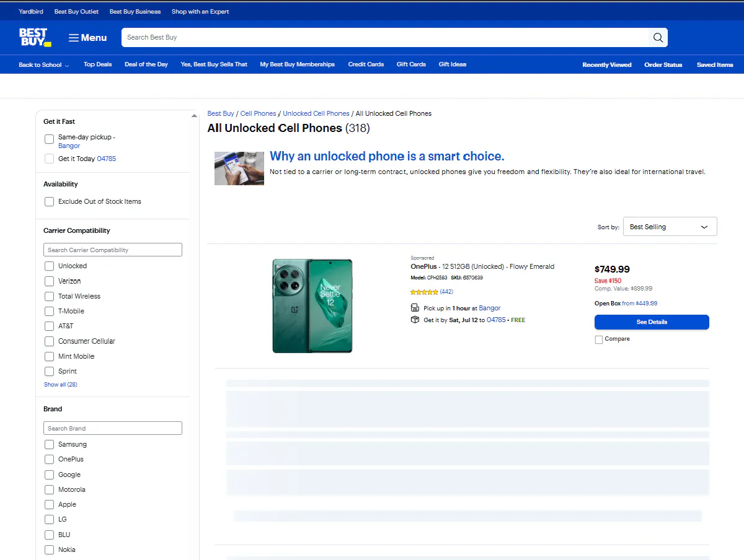This screenshot has height=560, width=744.
Task: Click the See Details button
Action: (x=652, y=322)
